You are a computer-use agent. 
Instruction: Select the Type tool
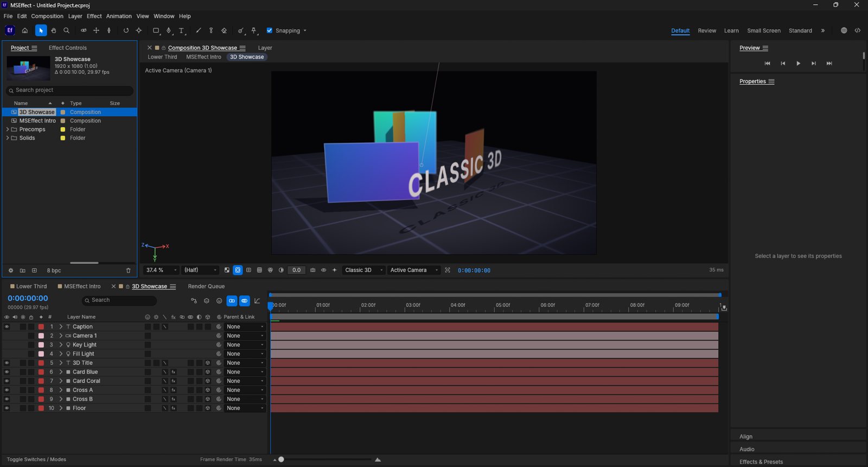point(182,30)
